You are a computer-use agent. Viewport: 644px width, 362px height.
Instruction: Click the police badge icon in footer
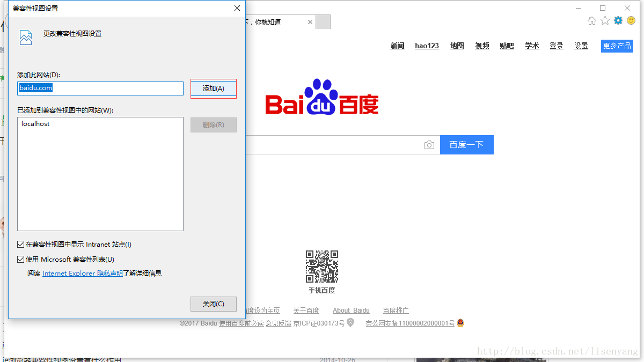(x=460, y=323)
